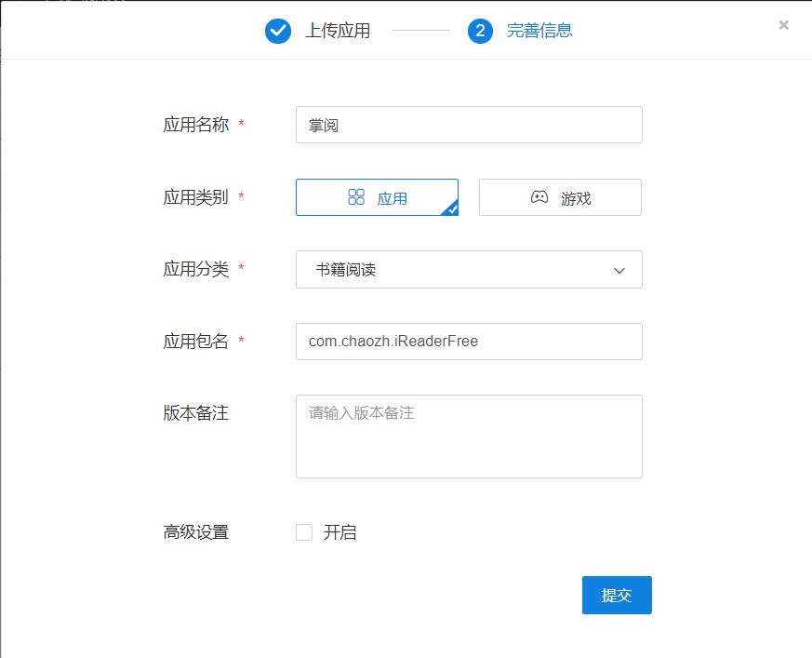
Task: Focus the 应用包名 input field
Action: click(x=469, y=342)
